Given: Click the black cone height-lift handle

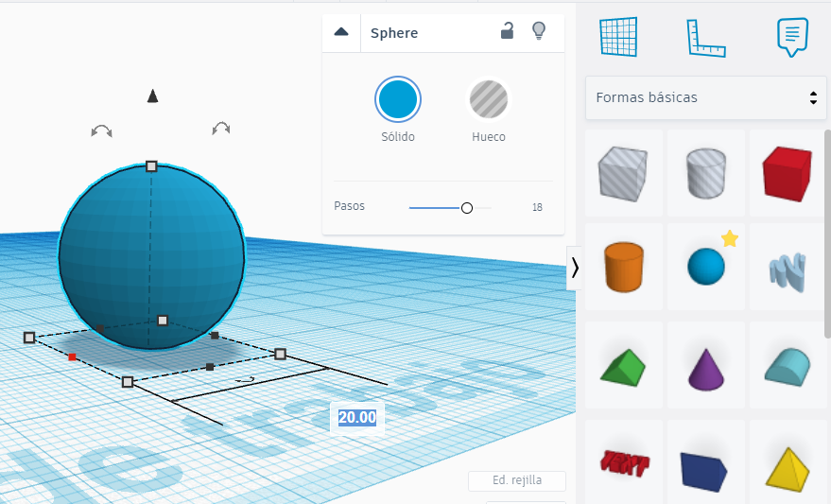Looking at the screenshot, I should coord(152,96).
